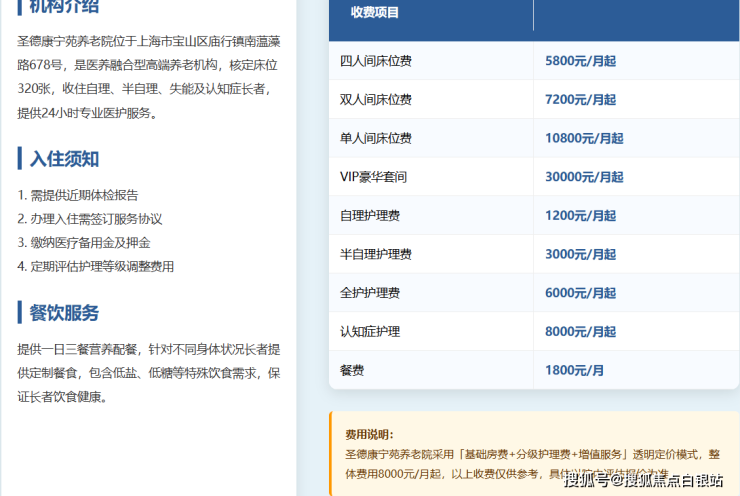Select the 自理护理费 row label
Screen dimensions: 740x496
(370, 216)
